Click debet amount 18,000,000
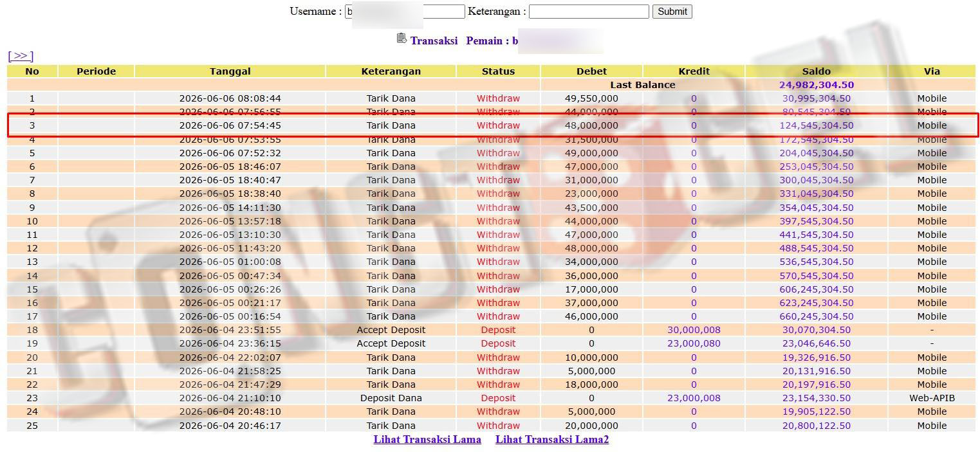The image size is (980, 452). click(x=592, y=384)
